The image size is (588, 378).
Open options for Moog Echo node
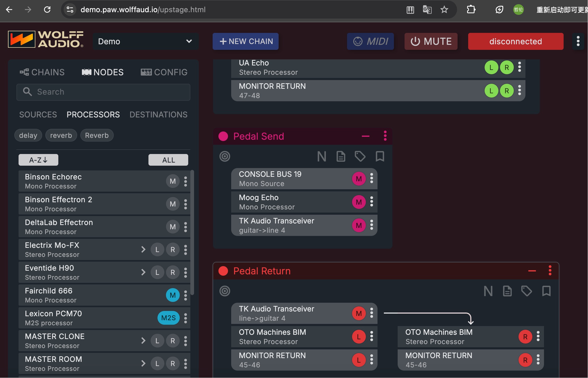(371, 202)
